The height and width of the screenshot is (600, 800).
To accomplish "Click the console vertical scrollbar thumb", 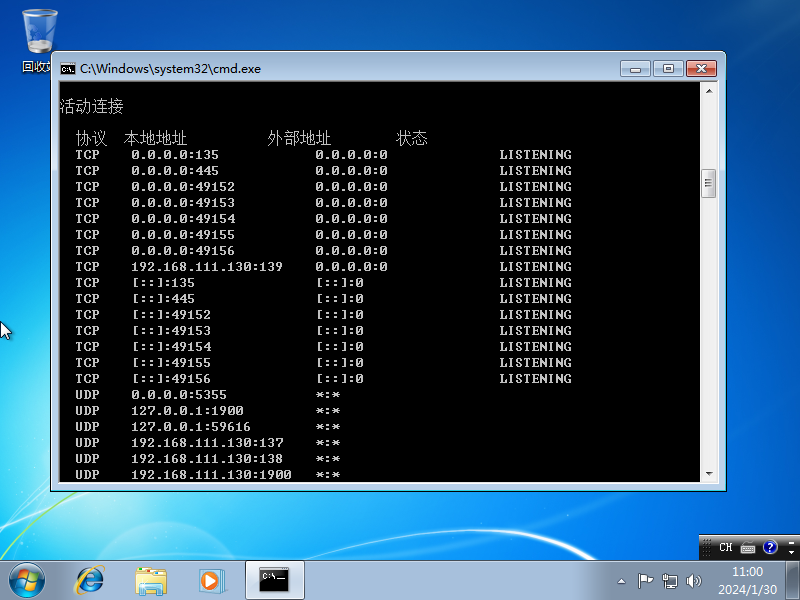I will point(709,183).
